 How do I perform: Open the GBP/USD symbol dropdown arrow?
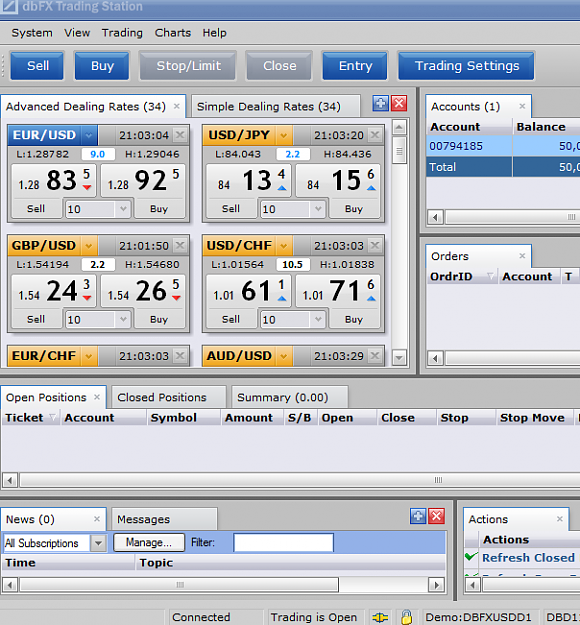(x=88, y=246)
